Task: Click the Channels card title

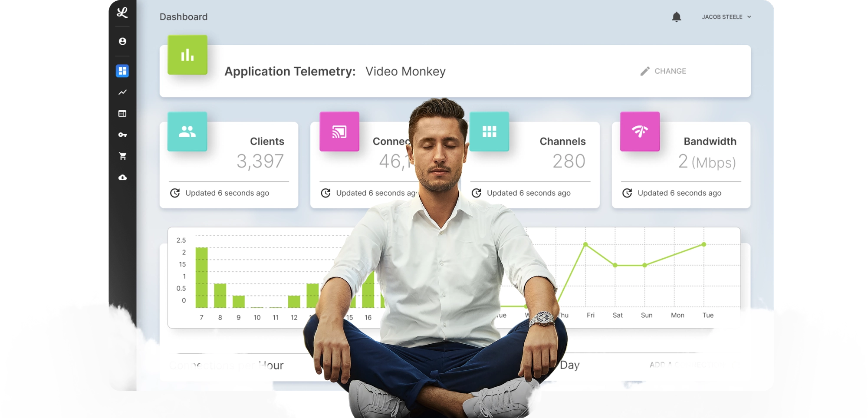Action: [562, 142]
